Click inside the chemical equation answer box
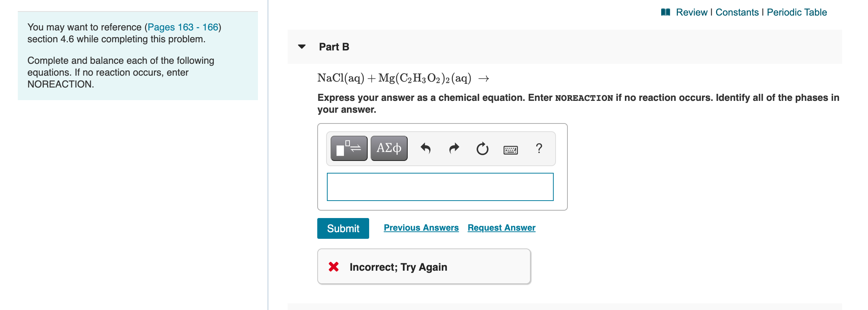The height and width of the screenshot is (310, 868). coord(440,187)
